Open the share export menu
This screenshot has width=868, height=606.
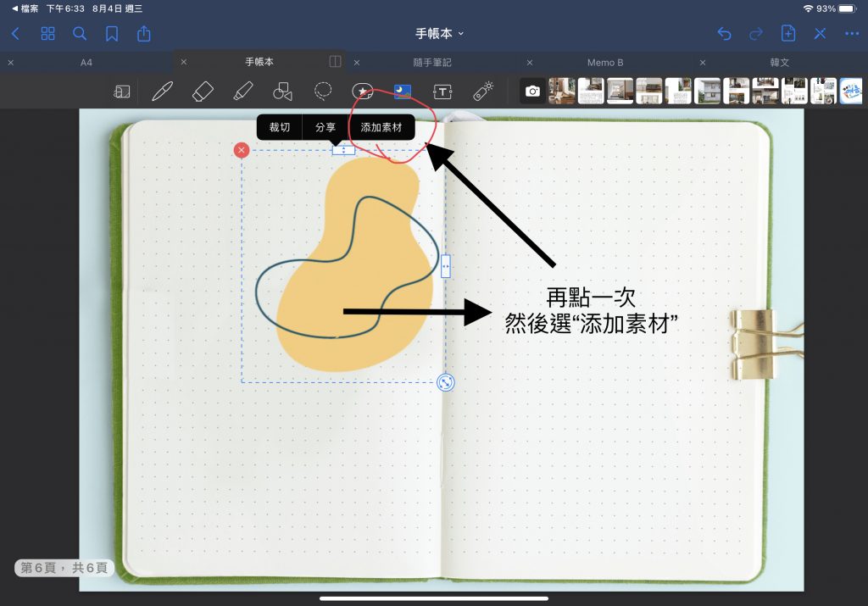144,33
